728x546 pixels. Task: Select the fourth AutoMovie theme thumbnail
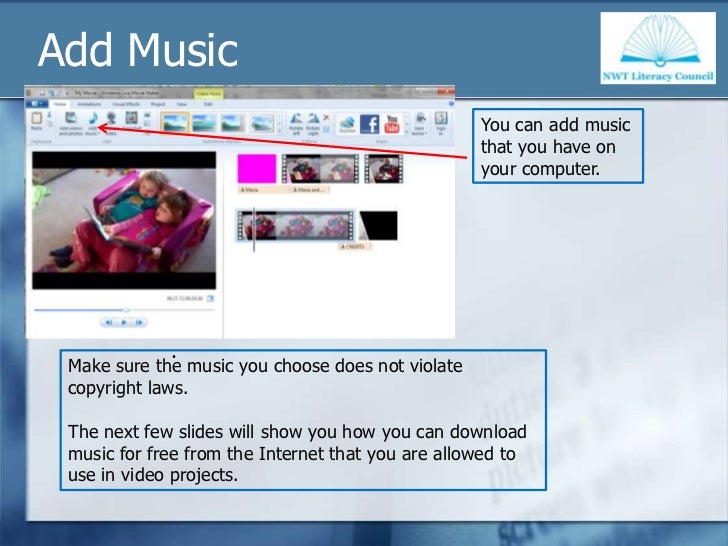point(262,124)
